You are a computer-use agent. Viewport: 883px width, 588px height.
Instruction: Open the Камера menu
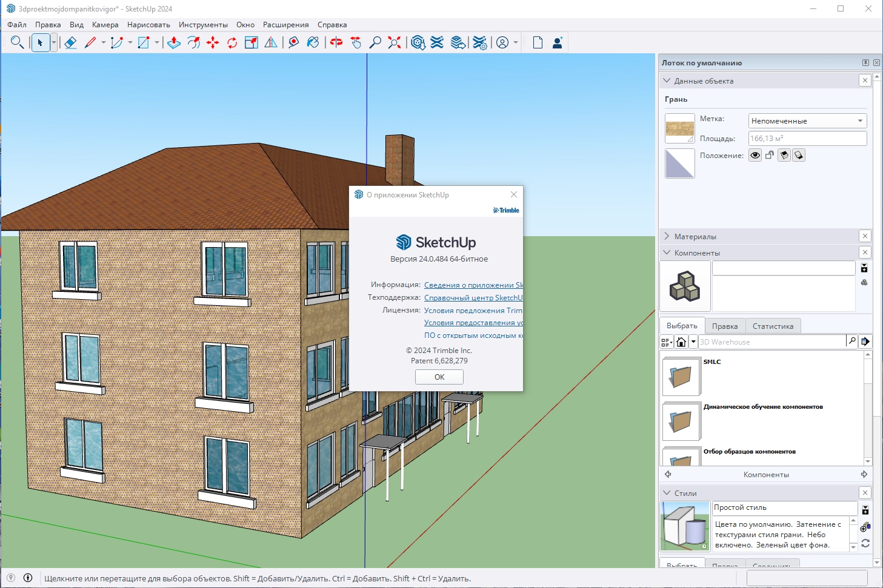coord(105,25)
